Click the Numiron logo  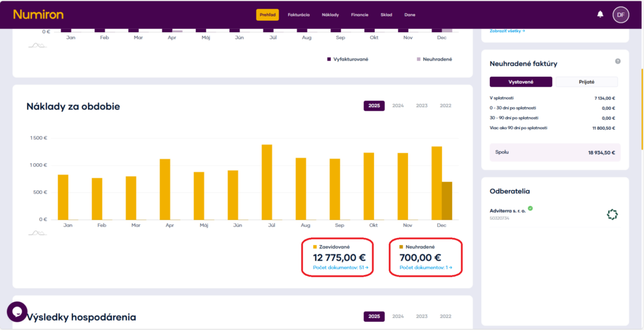(x=38, y=14)
